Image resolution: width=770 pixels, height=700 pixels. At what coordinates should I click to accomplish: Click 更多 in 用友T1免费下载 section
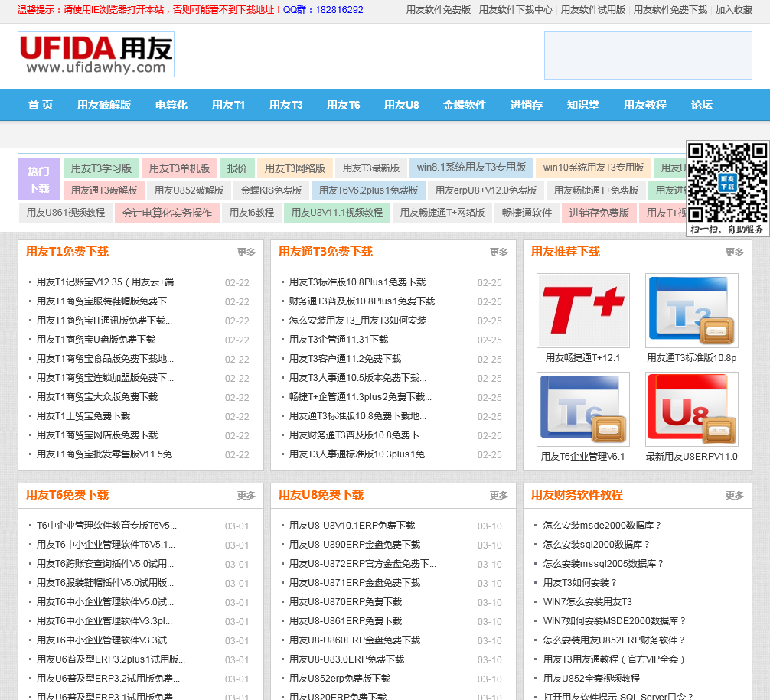(x=246, y=252)
